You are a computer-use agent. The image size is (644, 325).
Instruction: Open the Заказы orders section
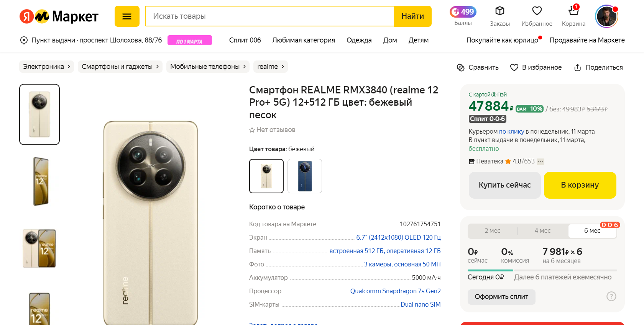[x=499, y=15]
